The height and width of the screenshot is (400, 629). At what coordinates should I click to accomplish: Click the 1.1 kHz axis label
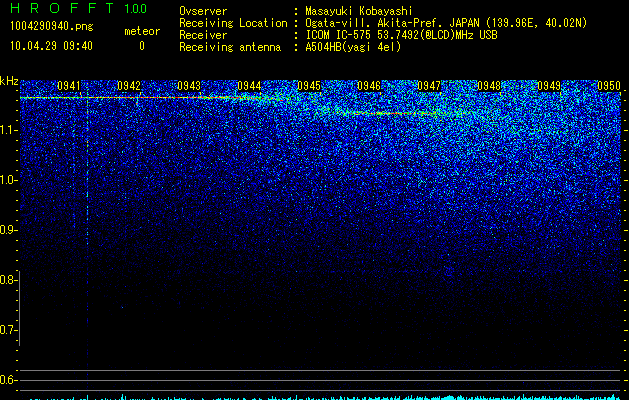[x=8, y=130]
